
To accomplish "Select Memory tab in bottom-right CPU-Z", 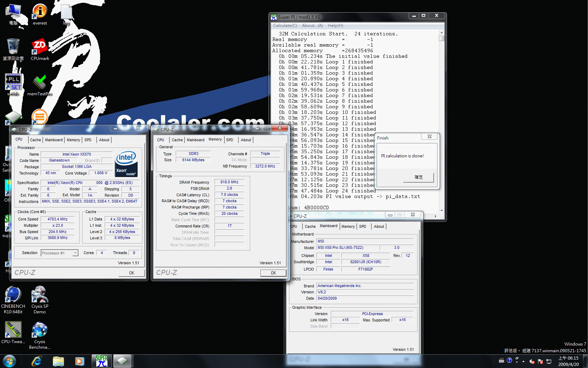I will click(x=348, y=226).
